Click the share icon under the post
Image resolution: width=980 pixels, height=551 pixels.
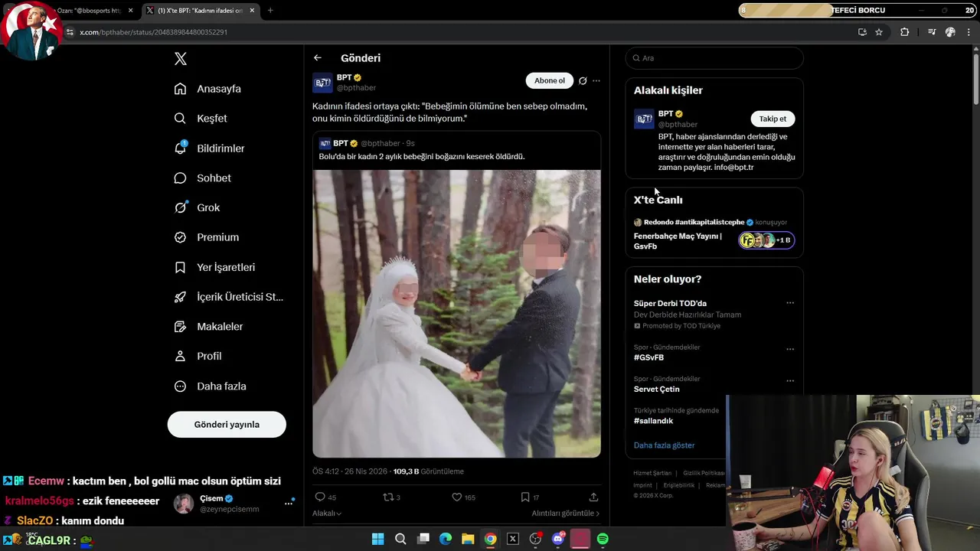coord(593,497)
